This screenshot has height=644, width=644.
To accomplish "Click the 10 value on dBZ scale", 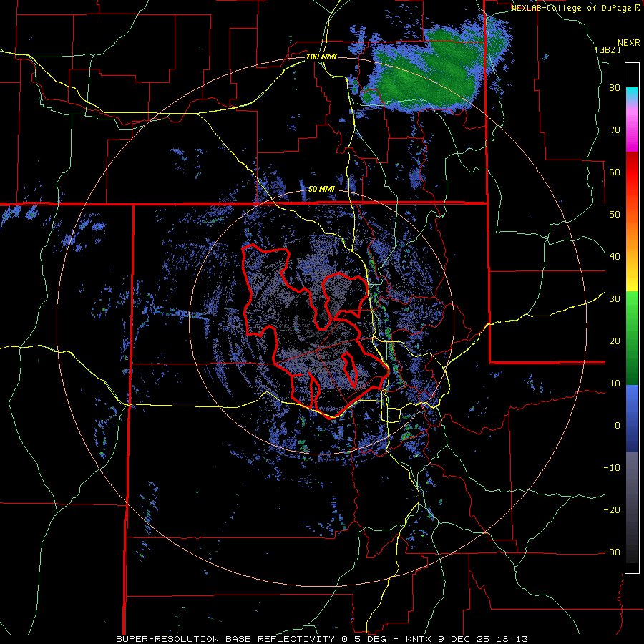I will tap(615, 384).
